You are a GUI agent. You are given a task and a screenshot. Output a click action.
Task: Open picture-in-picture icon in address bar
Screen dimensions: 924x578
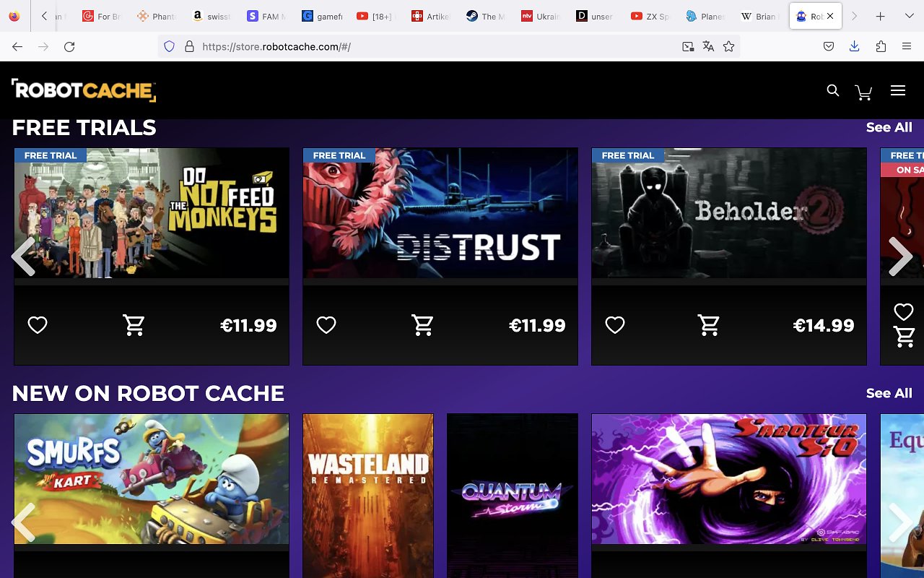click(688, 46)
